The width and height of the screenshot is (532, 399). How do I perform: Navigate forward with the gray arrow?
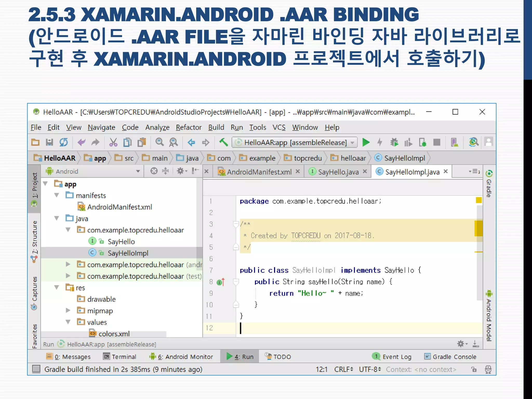[x=206, y=142]
